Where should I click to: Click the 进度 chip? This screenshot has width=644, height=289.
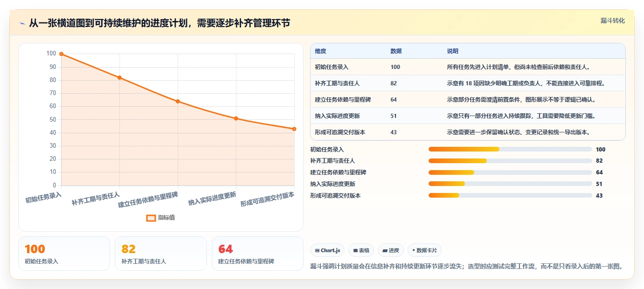[391, 250]
